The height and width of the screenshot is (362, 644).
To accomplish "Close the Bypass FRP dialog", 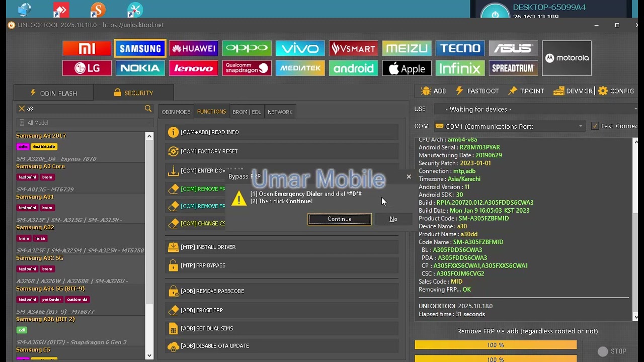I will point(409,176).
